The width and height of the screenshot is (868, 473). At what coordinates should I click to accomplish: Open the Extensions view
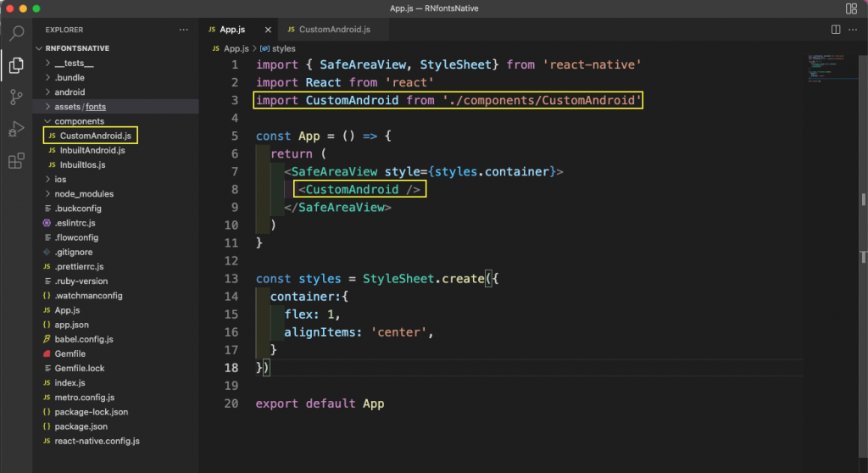(x=17, y=161)
